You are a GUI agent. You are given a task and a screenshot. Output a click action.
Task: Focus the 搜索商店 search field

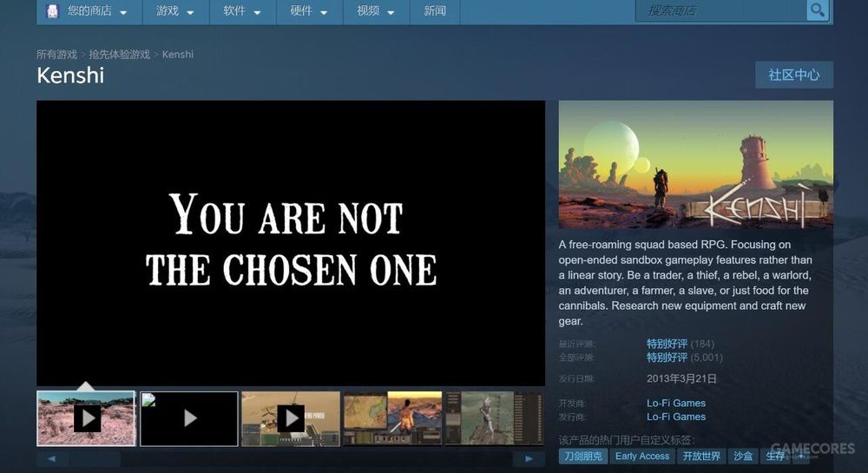click(720, 10)
